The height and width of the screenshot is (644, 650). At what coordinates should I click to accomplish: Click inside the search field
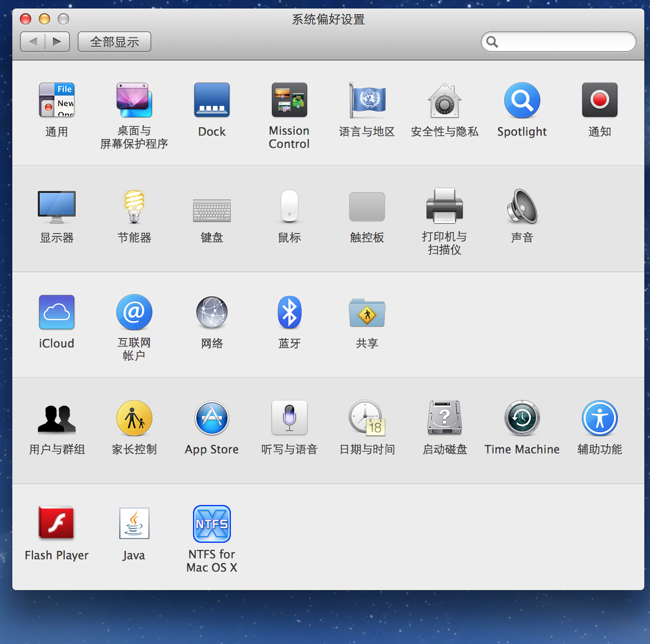tap(558, 42)
